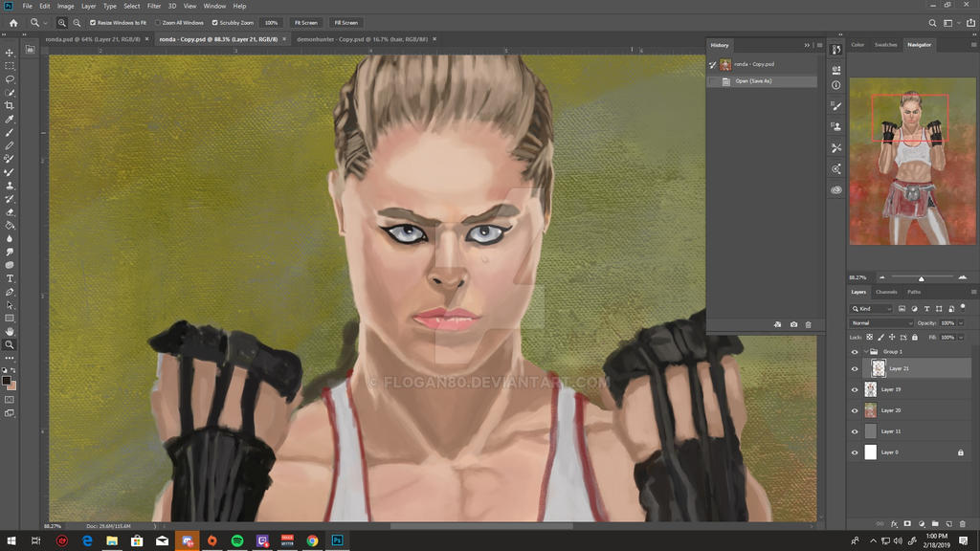Create new snapshot in History panel
Viewport: 980px width, 551px height.
pyautogui.click(x=793, y=325)
